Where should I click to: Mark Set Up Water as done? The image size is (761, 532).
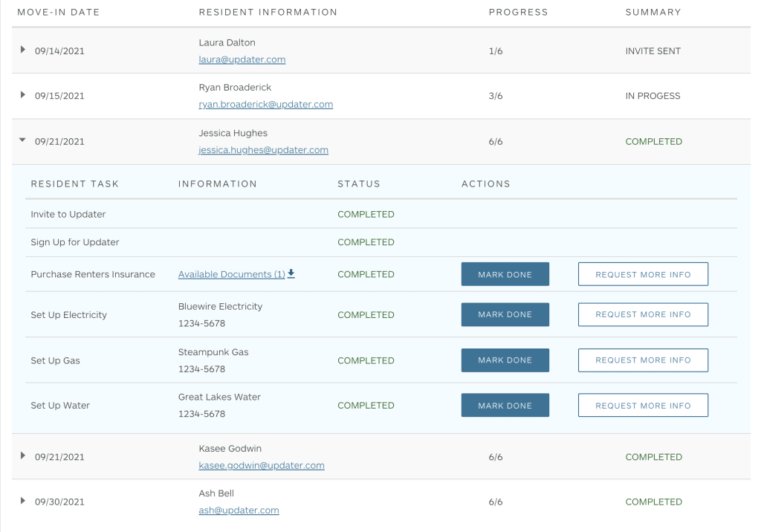pyautogui.click(x=505, y=405)
